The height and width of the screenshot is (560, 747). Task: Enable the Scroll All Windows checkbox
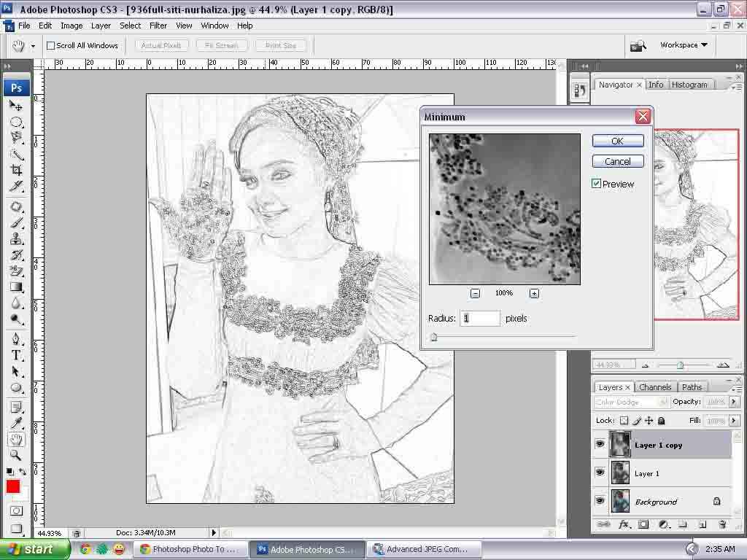point(50,46)
